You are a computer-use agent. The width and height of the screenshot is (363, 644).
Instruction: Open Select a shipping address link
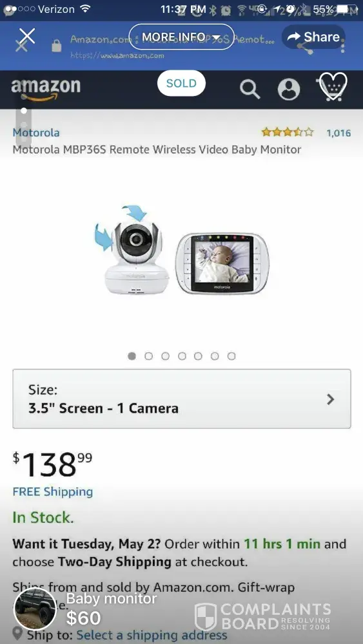click(152, 636)
